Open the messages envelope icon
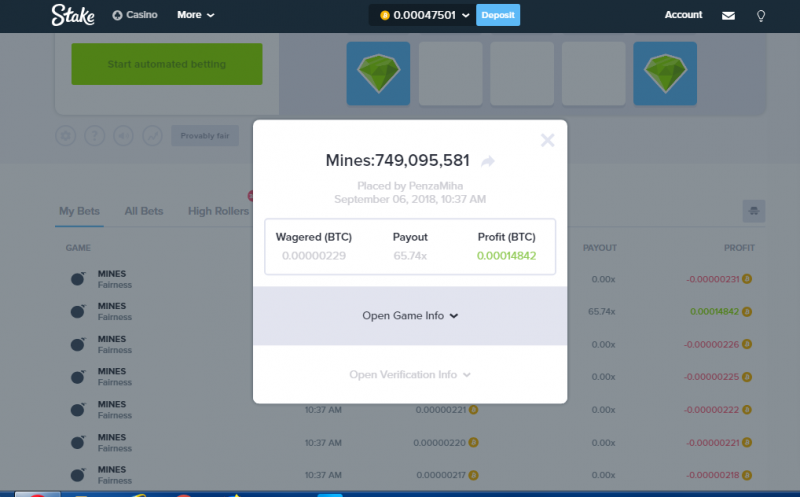The height and width of the screenshot is (497, 800). (x=729, y=16)
